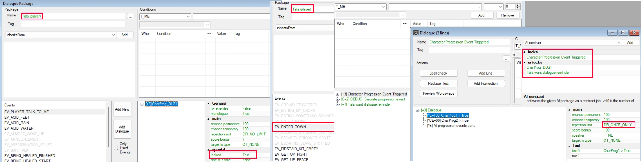Collapse the General property category
644x162 pixels.
click(x=208, y=103)
